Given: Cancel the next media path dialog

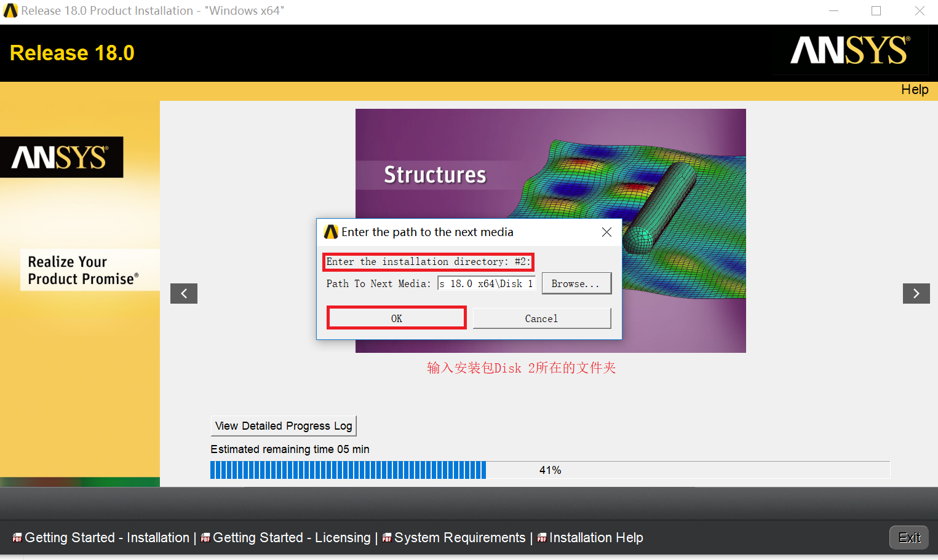Looking at the screenshot, I should (x=541, y=318).
